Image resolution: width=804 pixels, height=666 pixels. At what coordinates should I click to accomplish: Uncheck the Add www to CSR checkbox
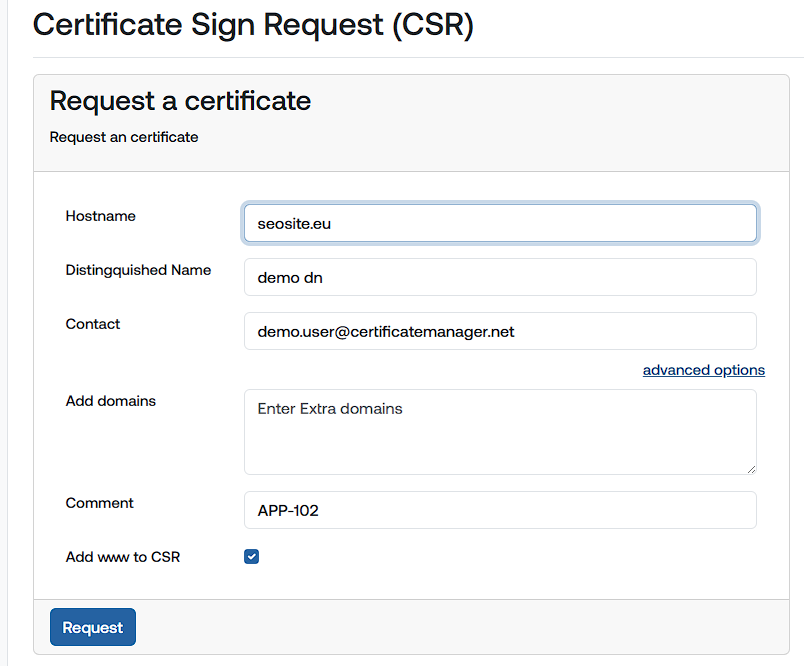coord(252,556)
